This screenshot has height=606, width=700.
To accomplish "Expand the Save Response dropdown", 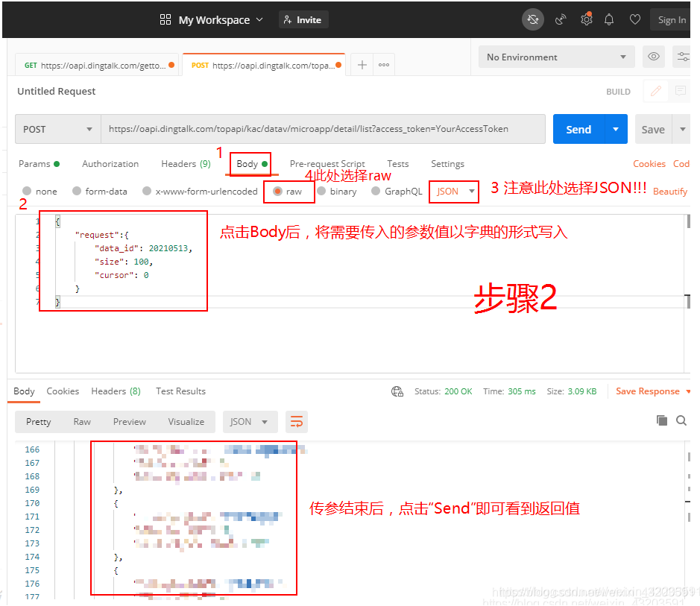I will tap(688, 391).
